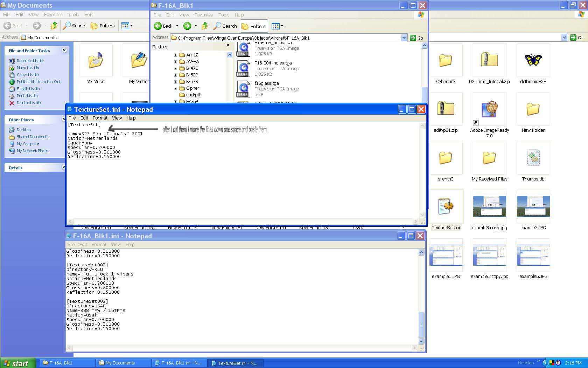
Task: Open File menu in TextureSet.ini Notepad
Action: point(72,118)
